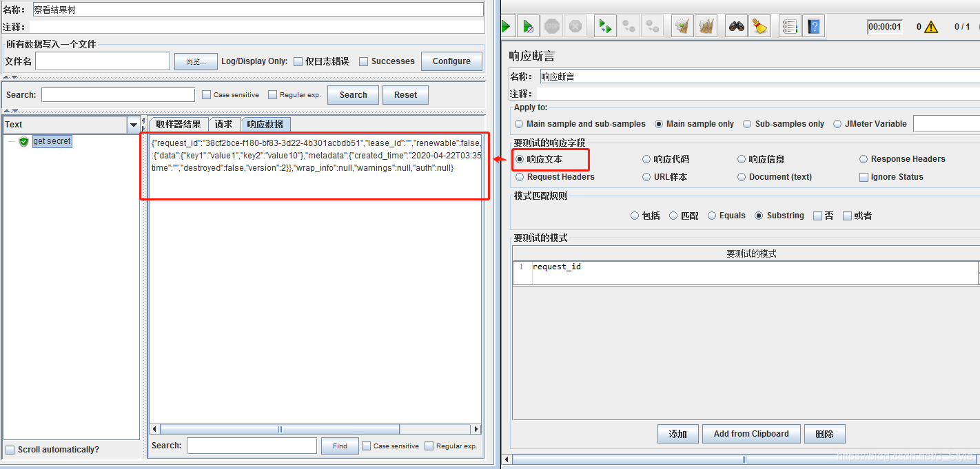
Task: Switch to 请求 tab
Action: click(224, 124)
